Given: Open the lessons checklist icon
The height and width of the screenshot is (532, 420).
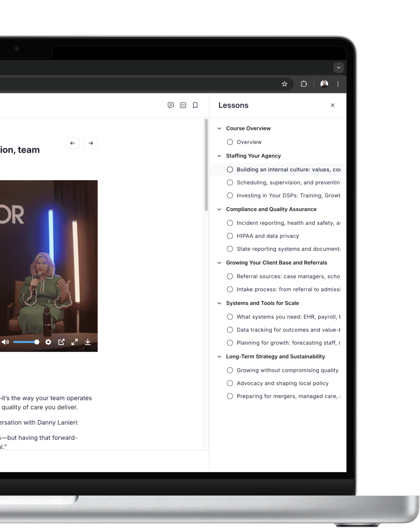Looking at the screenshot, I should pos(183,105).
